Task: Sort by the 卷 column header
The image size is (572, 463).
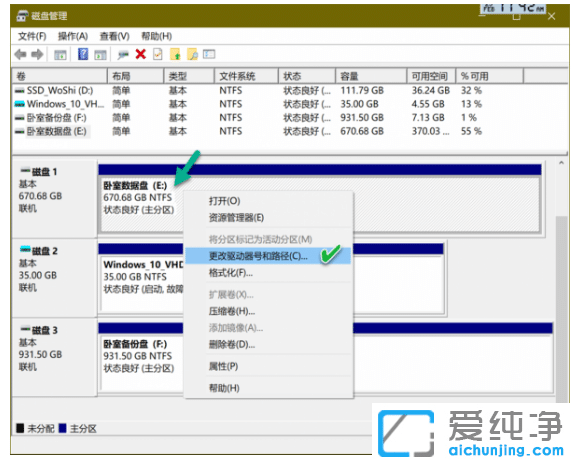Action: coord(60,76)
